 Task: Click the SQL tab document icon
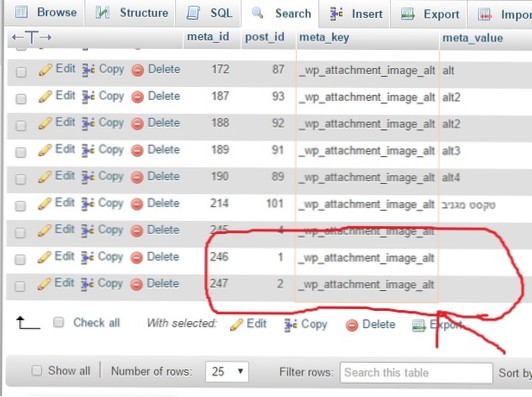193,13
